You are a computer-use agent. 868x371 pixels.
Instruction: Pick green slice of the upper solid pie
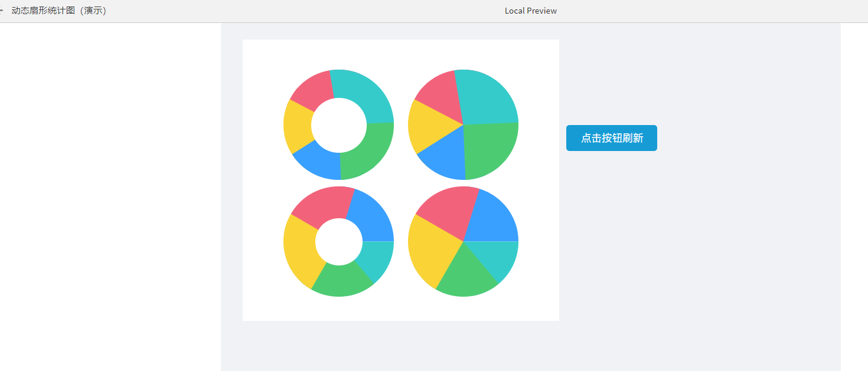[490, 150]
